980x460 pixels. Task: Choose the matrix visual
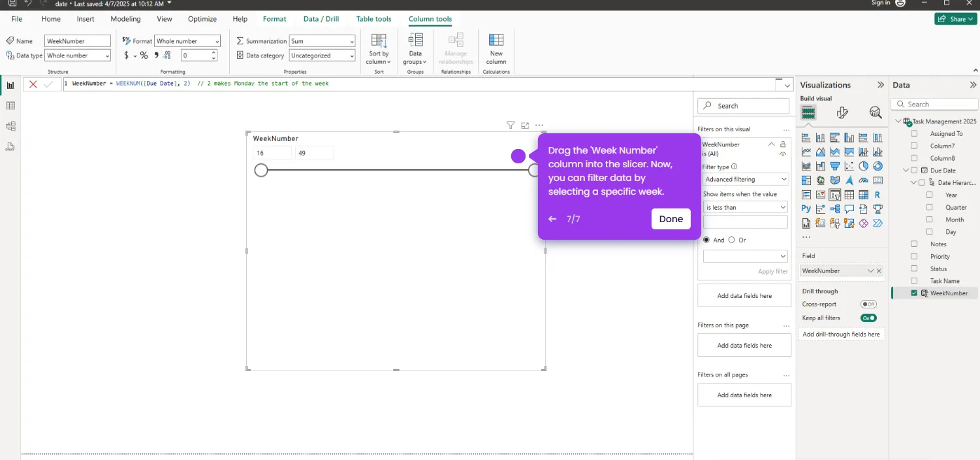[x=864, y=195]
